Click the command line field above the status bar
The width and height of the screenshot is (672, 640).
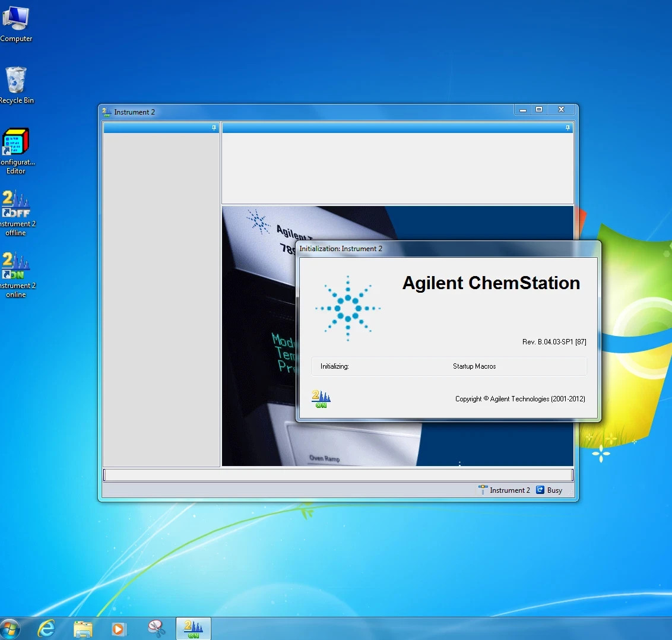[x=338, y=474]
